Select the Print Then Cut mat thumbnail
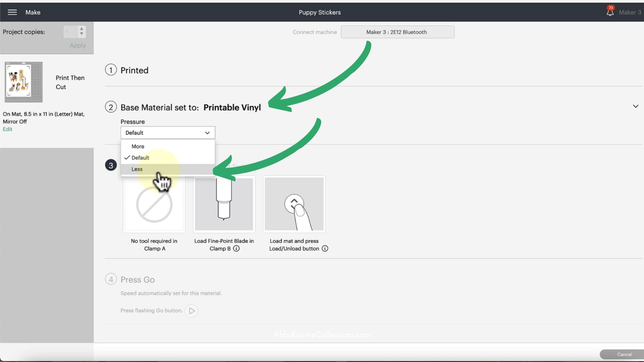The height and width of the screenshot is (362, 644). [x=23, y=82]
